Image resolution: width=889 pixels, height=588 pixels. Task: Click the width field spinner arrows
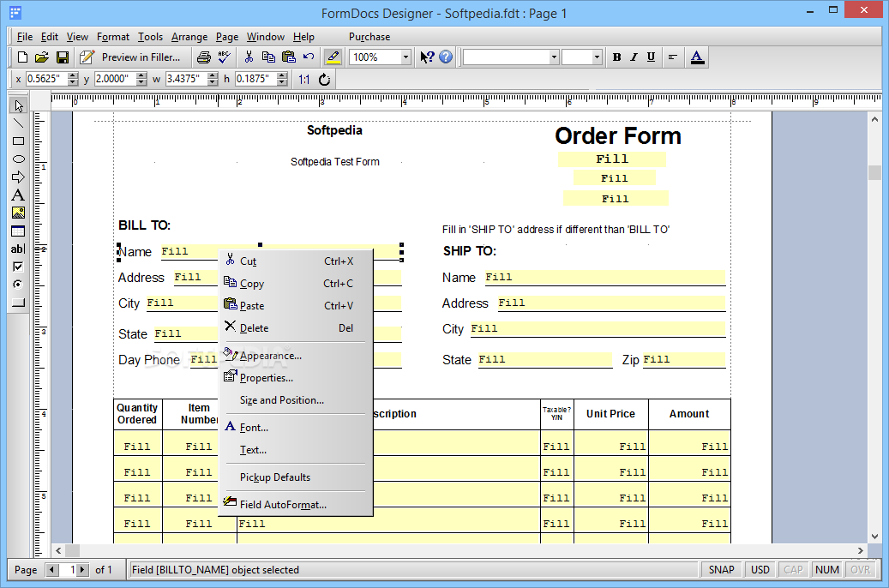tap(213, 79)
